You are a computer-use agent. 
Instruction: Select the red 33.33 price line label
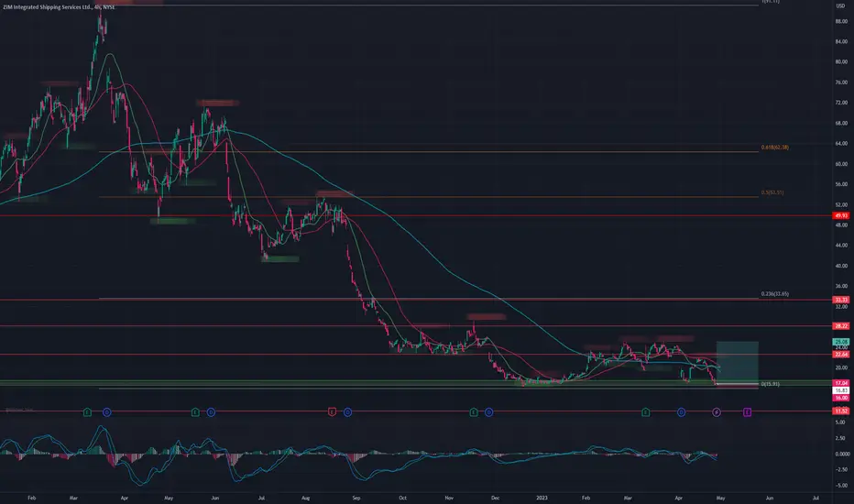pyautogui.click(x=841, y=300)
